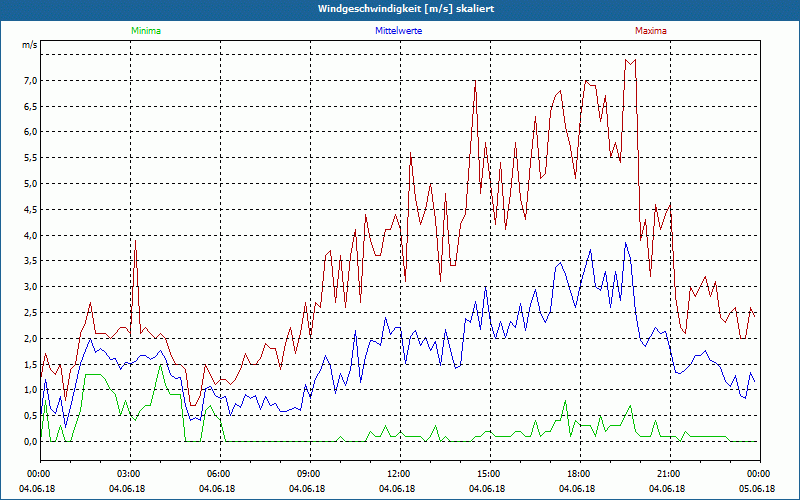The height and width of the screenshot is (500, 800).
Task: Click the '18:00' time label
Action: (580, 474)
